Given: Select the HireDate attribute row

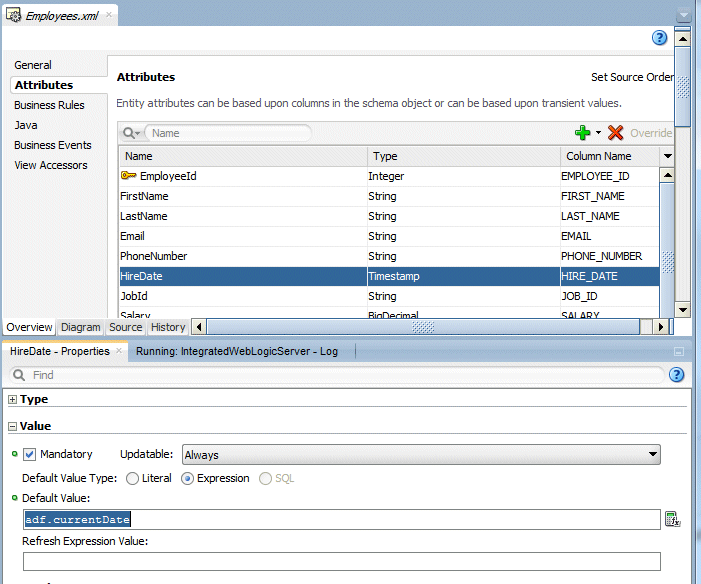Looking at the screenshot, I should (389, 276).
